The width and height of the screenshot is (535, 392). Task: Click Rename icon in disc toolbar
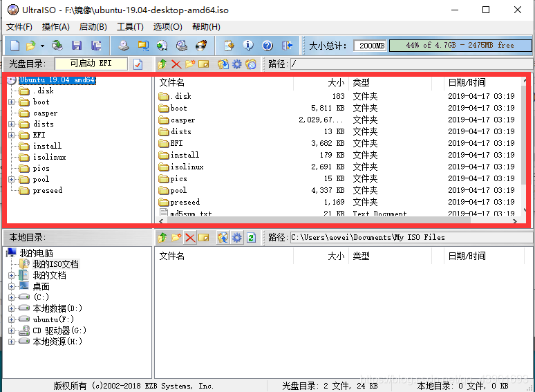[204, 64]
